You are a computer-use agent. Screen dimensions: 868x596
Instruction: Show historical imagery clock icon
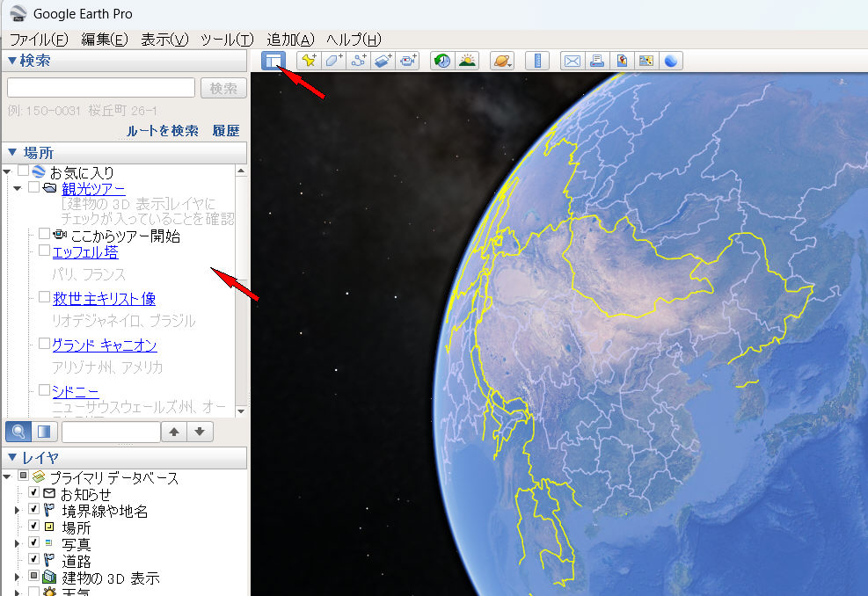click(x=442, y=61)
